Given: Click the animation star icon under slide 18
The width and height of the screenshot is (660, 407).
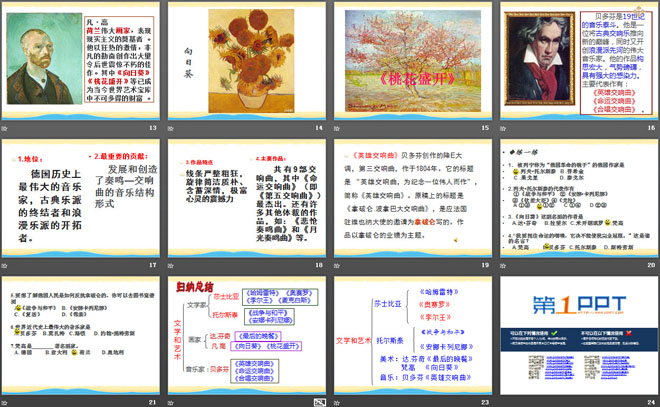Looking at the screenshot, I should click(170, 266).
